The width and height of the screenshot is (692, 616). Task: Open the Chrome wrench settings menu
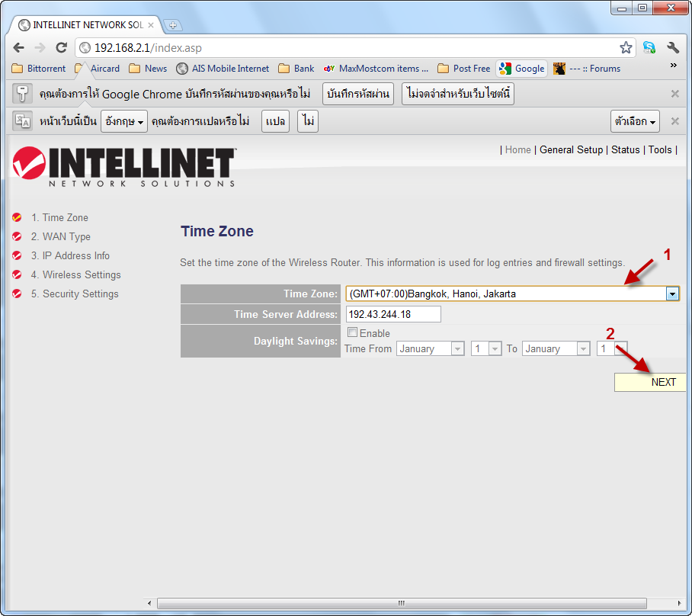pos(673,48)
